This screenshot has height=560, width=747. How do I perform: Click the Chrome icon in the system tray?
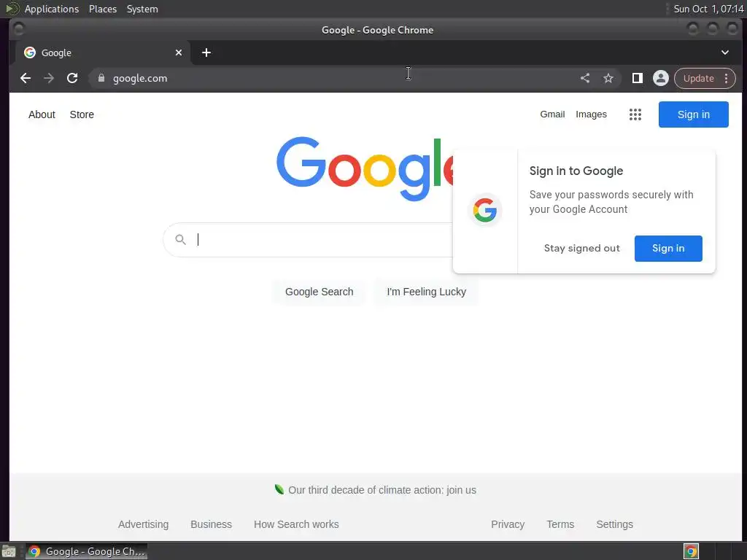coord(691,551)
